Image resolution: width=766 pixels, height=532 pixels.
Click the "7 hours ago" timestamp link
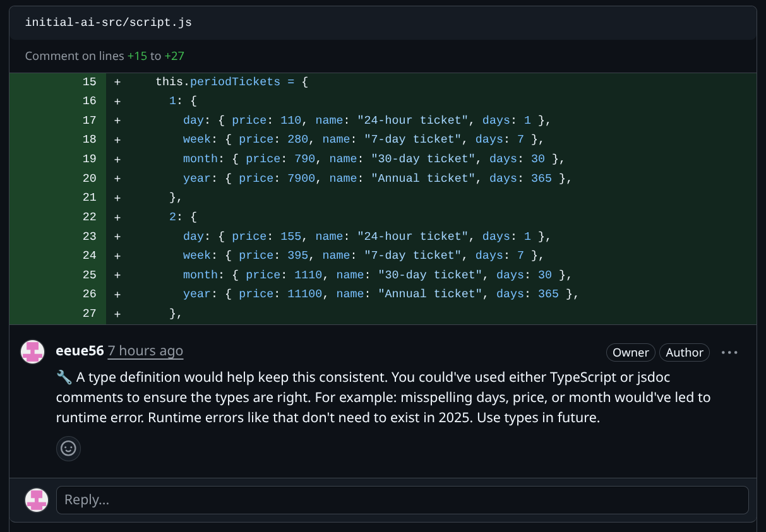click(x=145, y=351)
